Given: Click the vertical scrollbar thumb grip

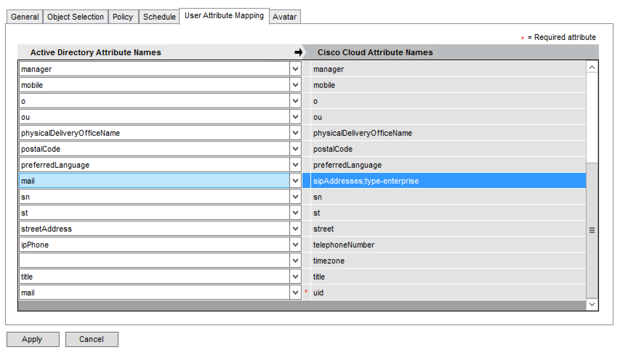Looking at the screenshot, I should pyautogui.click(x=592, y=230).
